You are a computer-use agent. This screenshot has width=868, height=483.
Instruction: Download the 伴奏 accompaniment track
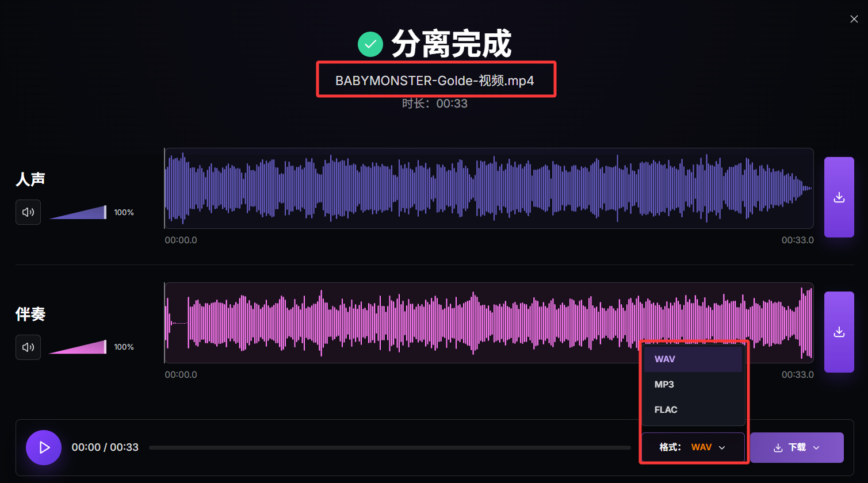pos(839,332)
